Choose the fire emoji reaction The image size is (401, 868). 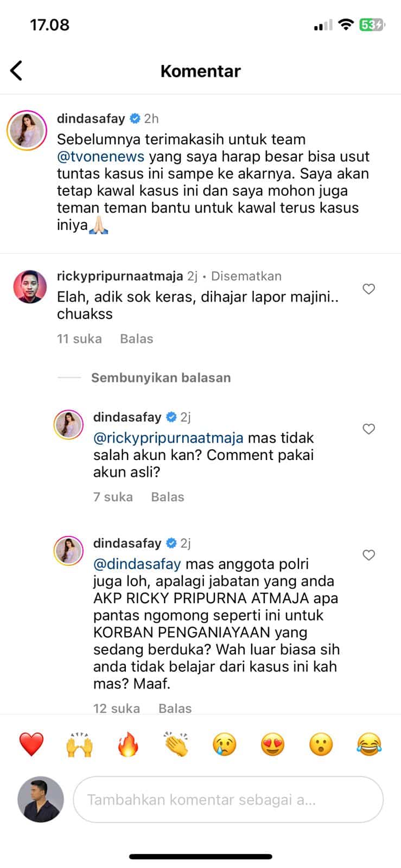coord(128,744)
